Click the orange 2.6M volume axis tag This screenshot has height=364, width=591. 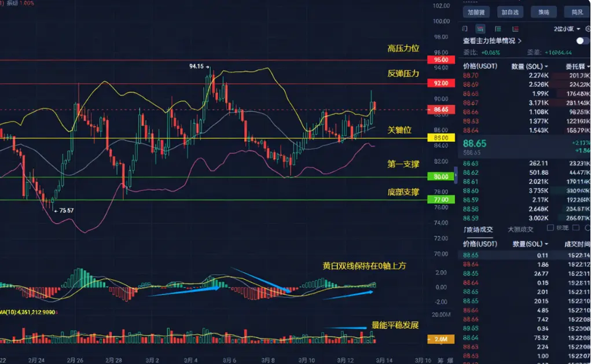point(441,339)
